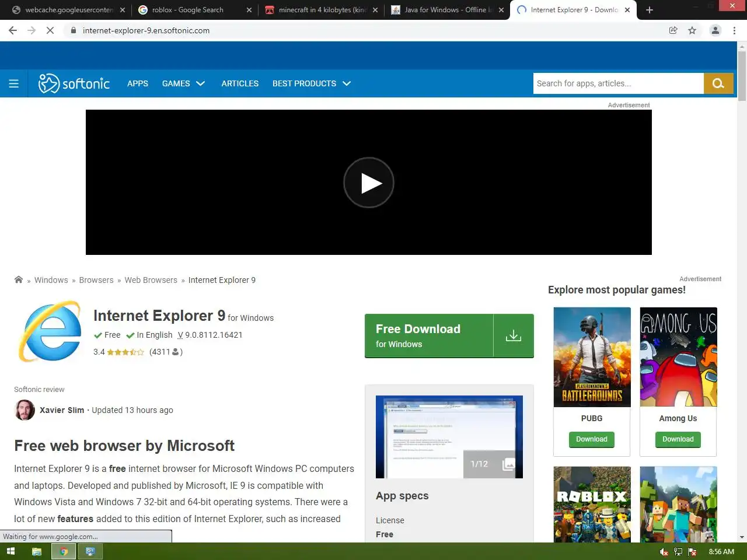
Task: Click the scrollbar down arrow
Action: tap(742, 537)
